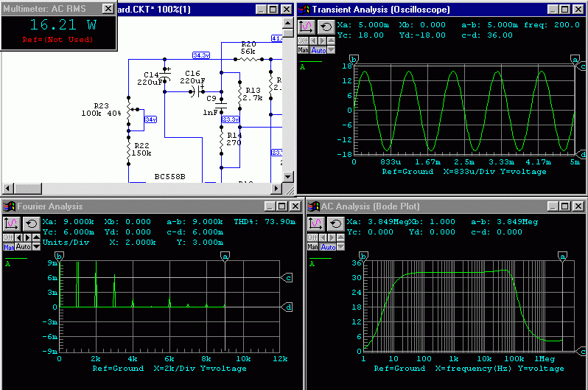
Task: Open graph settings in the Bode Plot window
Action: pyautogui.click(x=316, y=223)
